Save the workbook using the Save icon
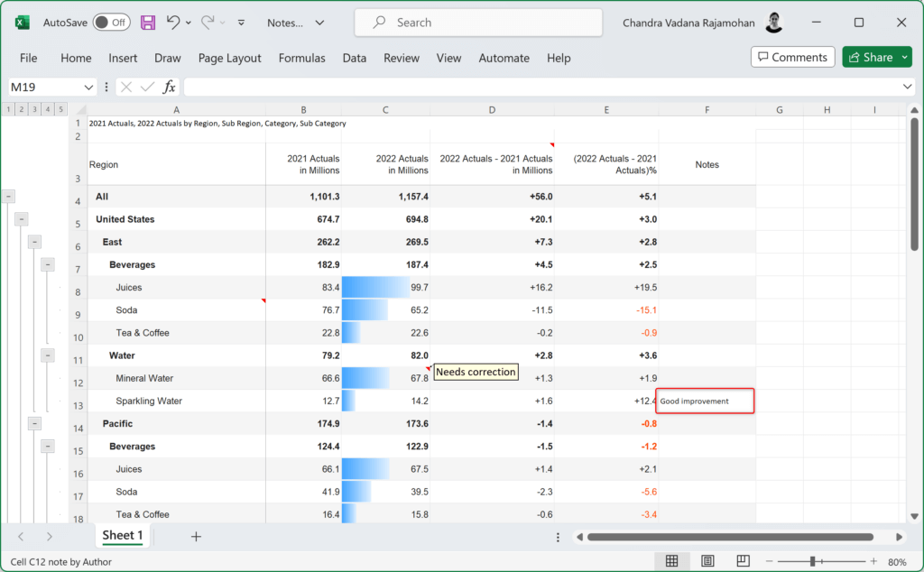This screenshot has width=924, height=572. pyautogui.click(x=147, y=23)
